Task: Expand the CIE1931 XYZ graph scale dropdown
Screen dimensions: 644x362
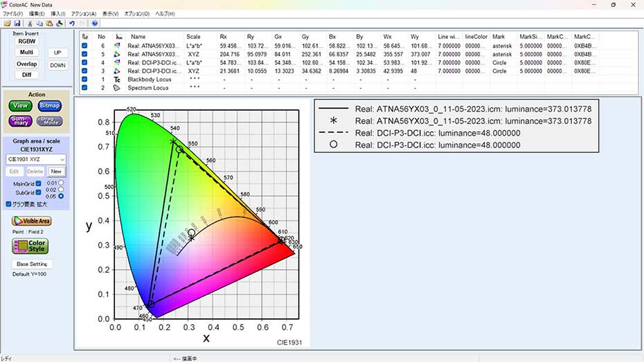Action: (62, 159)
